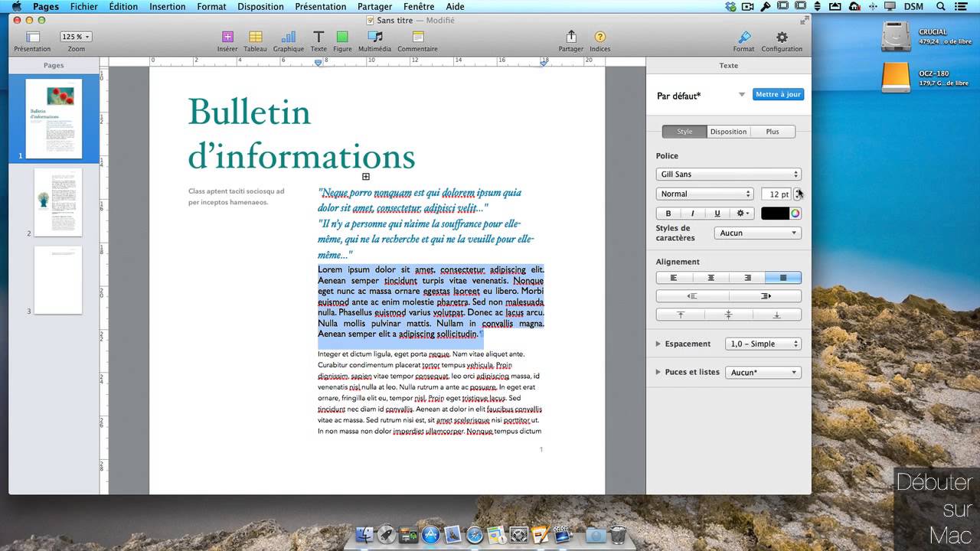Align text to top vertically

[680, 315]
